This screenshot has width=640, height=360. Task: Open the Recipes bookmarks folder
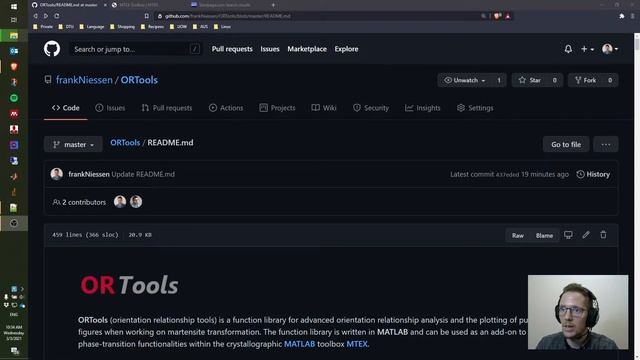coord(152,27)
